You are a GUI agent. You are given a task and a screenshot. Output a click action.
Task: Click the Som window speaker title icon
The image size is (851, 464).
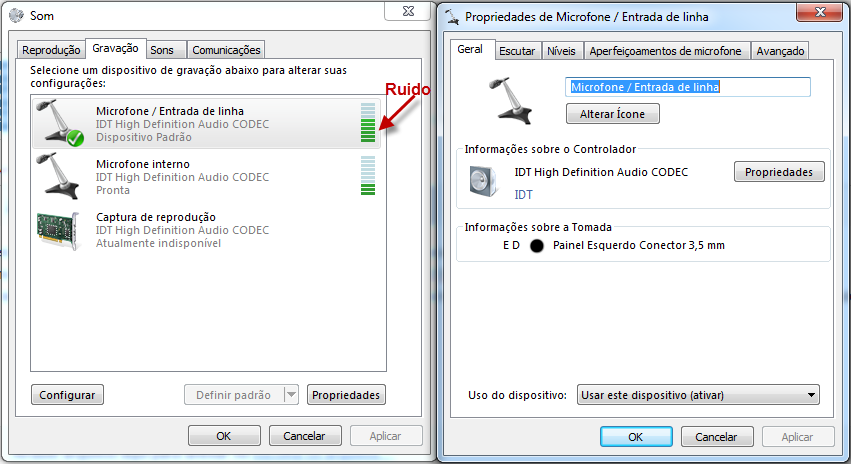(17, 16)
